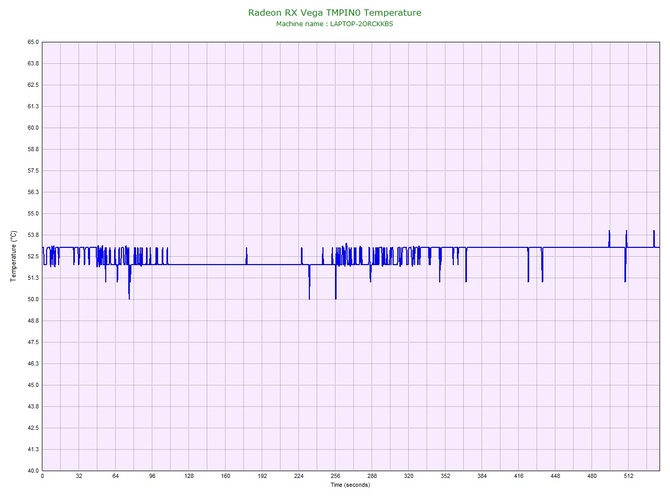This screenshot has width=670, height=502.
Task: Click y-axis value 65.0
Action: tap(33, 42)
